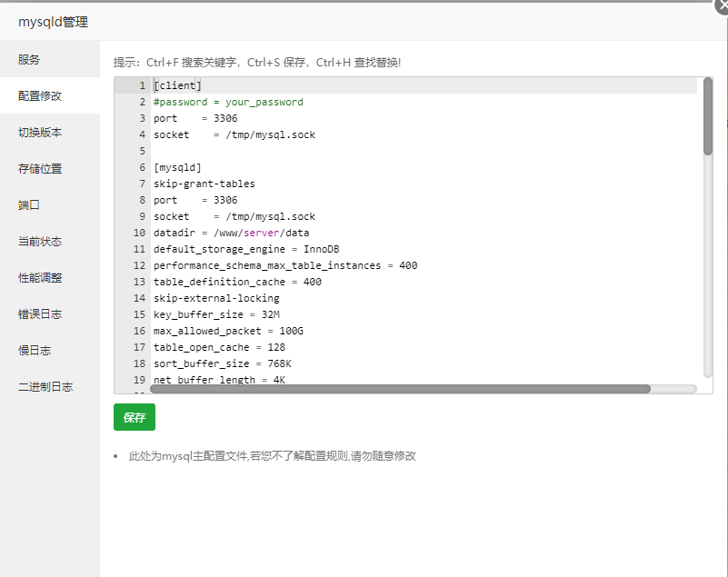Open the 存储位置 tab

pos(50,168)
